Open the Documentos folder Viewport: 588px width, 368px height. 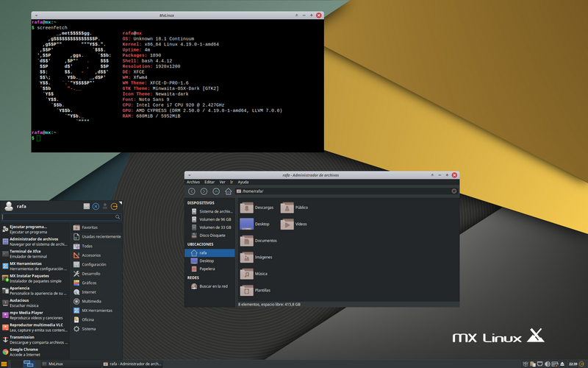tap(259, 241)
